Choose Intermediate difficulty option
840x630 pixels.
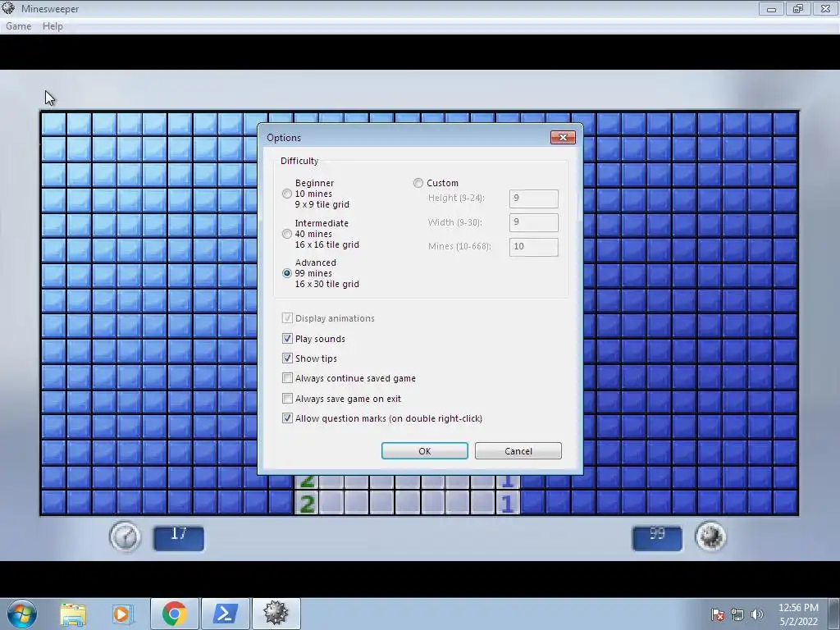pyautogui.click(x=287, y=234)
